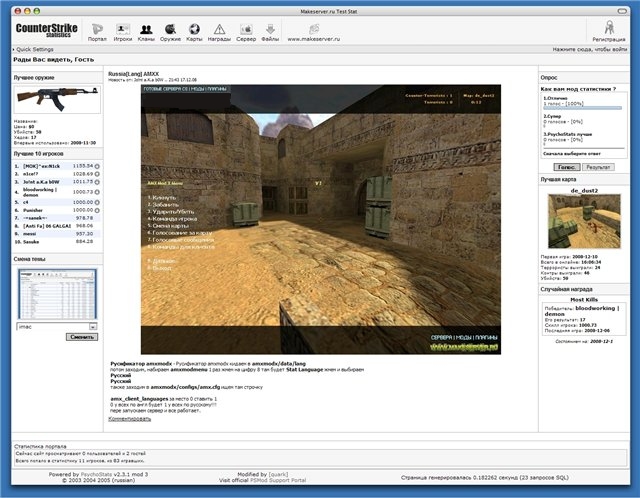Open player bloodworking | demon in top 10

(x=40, y=192)
